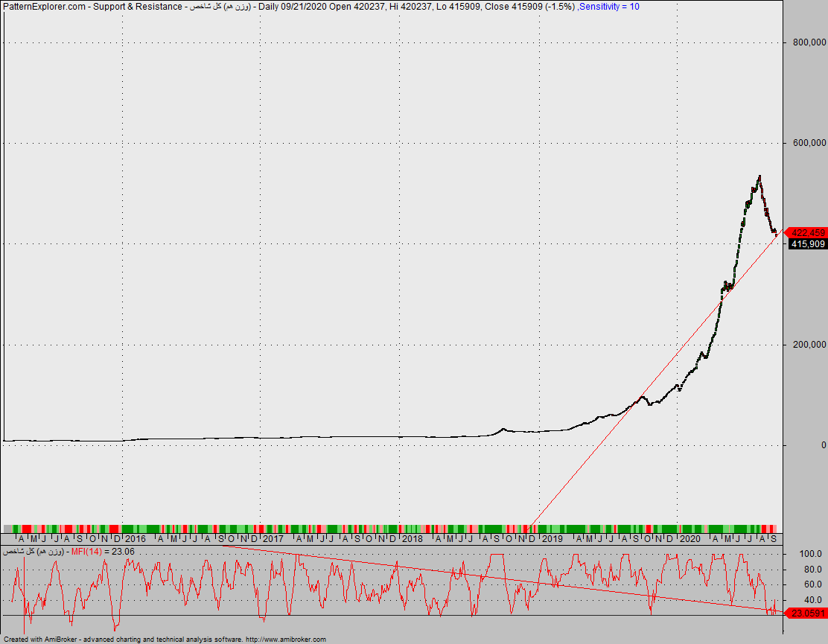Select the 100.0 MFI axis label
The height and width of the screenshot is (644, 828).
pyautogui.click(x=811, y=554)
